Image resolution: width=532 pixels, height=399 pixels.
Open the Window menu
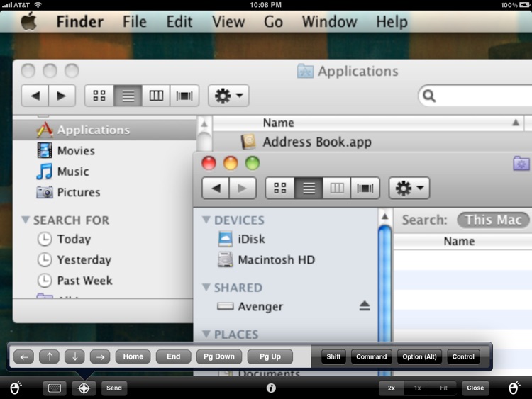coord(329,22)
